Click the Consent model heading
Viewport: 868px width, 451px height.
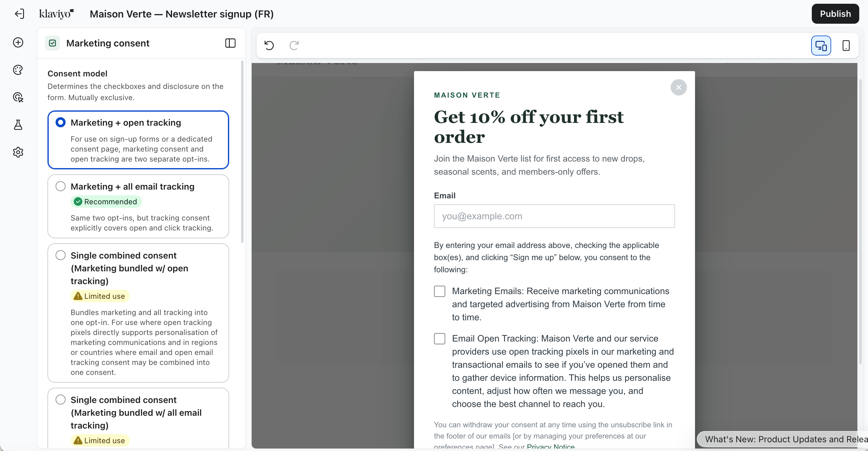[77, 74]
